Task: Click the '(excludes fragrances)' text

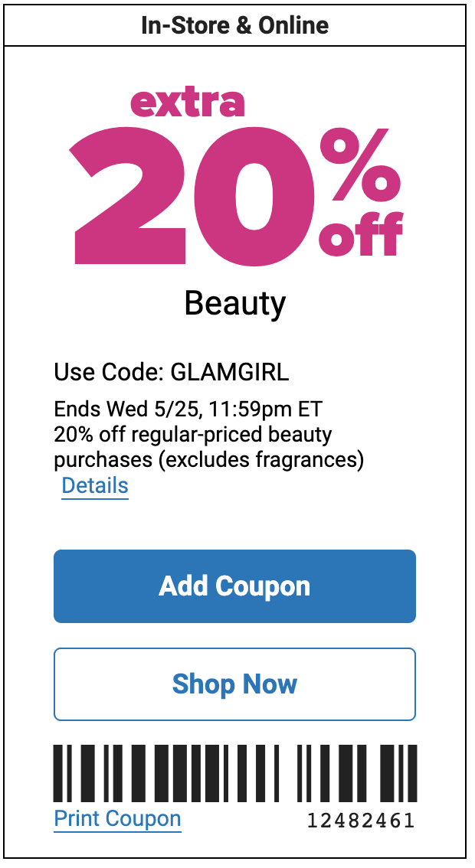Action: pyautogui.click(x=261, y=459)
